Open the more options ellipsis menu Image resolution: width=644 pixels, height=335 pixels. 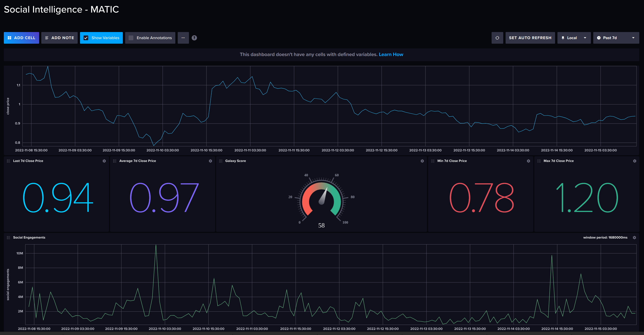click(183, 38)
